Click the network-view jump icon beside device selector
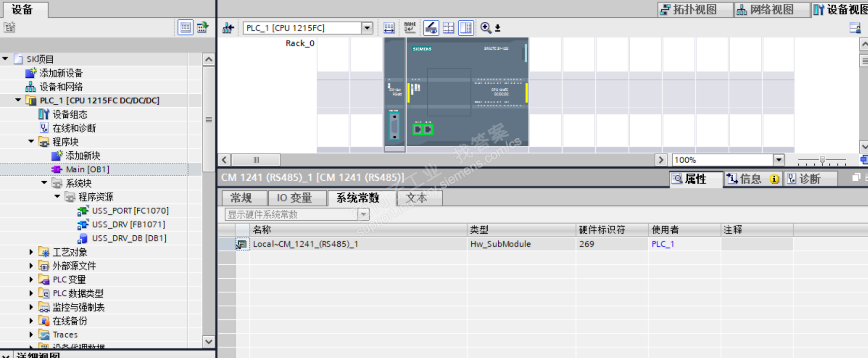 [x=228, y=28]
